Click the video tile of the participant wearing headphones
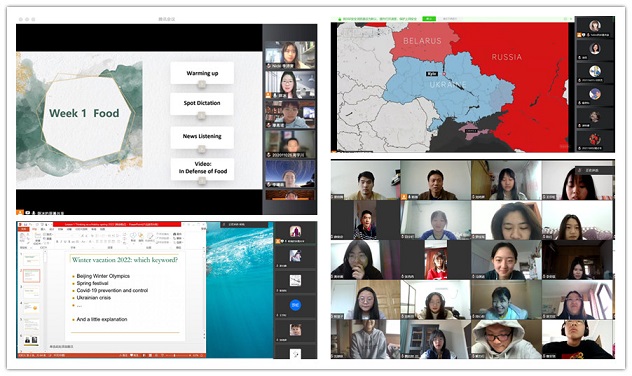632x376 pixels. [578, 339]
